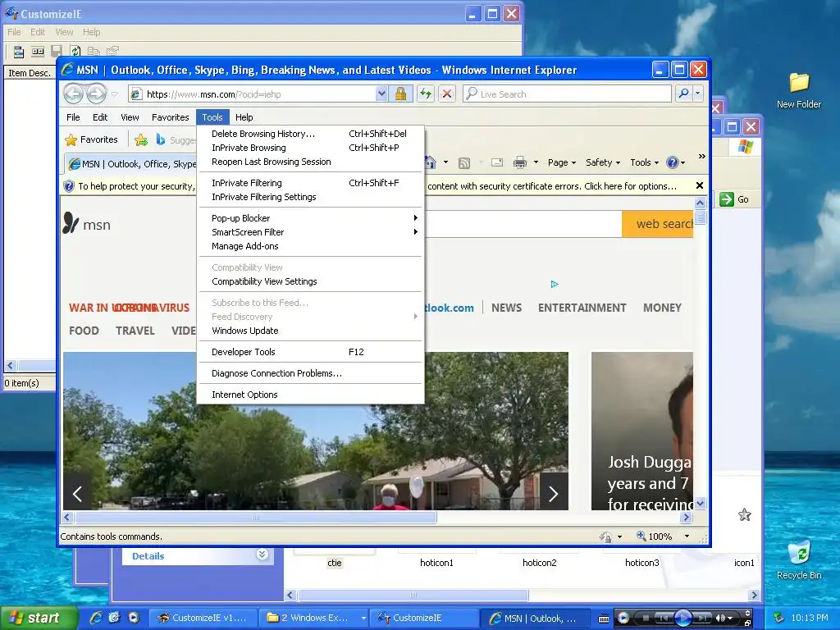Click first toolbar icon in CustomizeIE window
Image resolution: width=840 pixels, height=630 pixels.
(18, 52)
